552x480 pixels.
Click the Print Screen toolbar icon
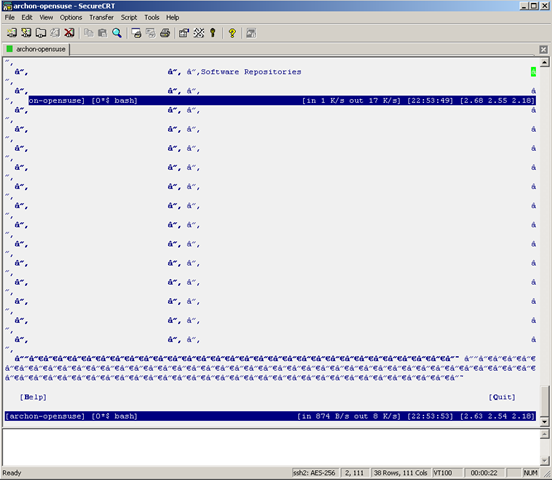coord(136,33)
